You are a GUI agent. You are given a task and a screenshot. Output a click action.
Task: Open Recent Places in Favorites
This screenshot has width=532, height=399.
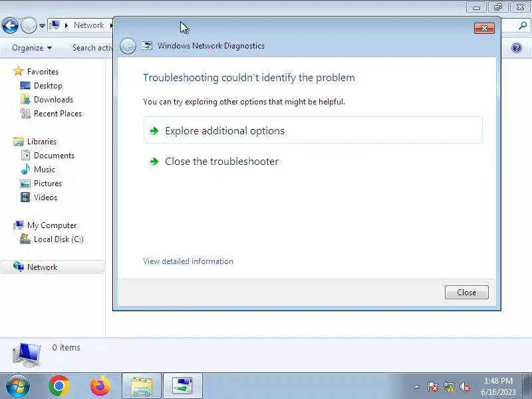pos(58,113)
